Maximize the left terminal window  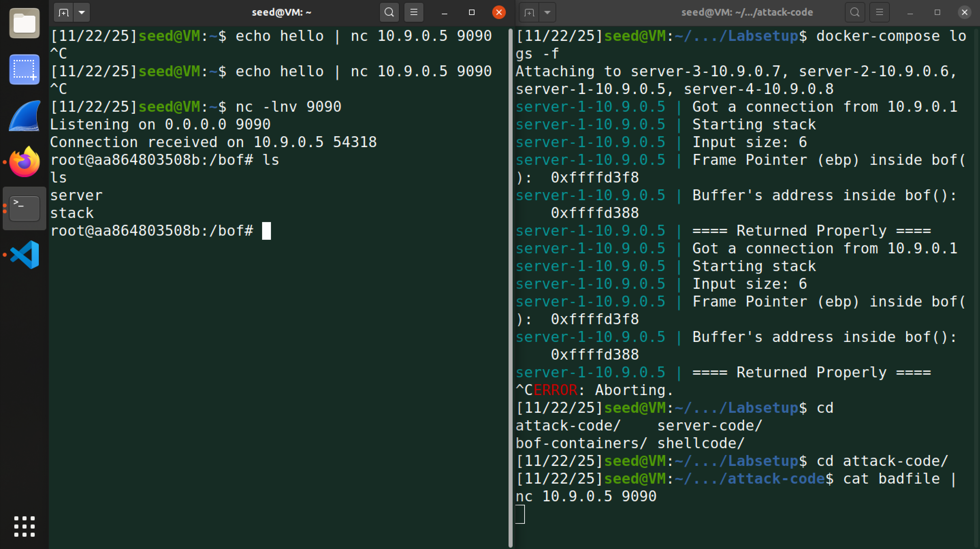click(472, 13)
